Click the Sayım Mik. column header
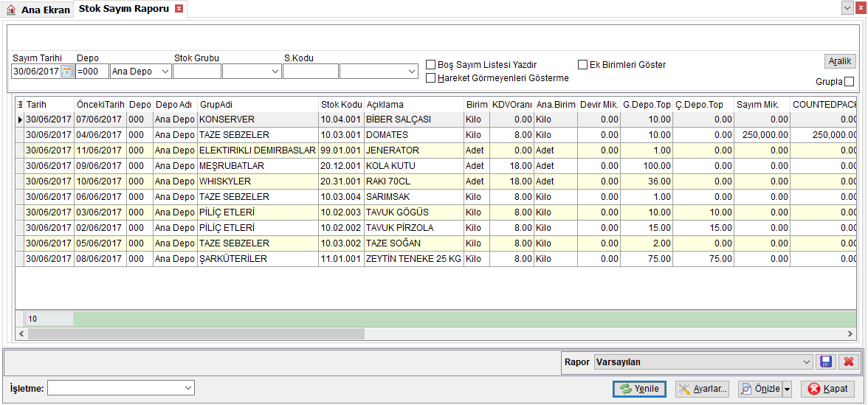 click(762, 105)
